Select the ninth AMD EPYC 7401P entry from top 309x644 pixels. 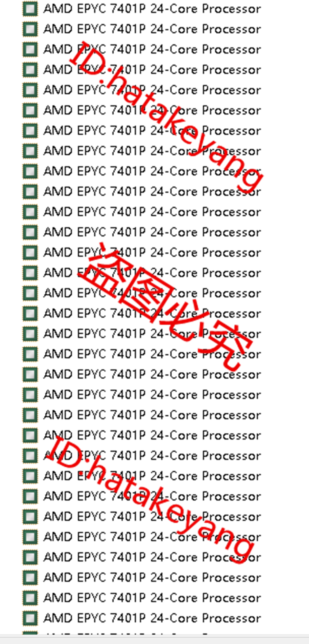tap(152, 171)
